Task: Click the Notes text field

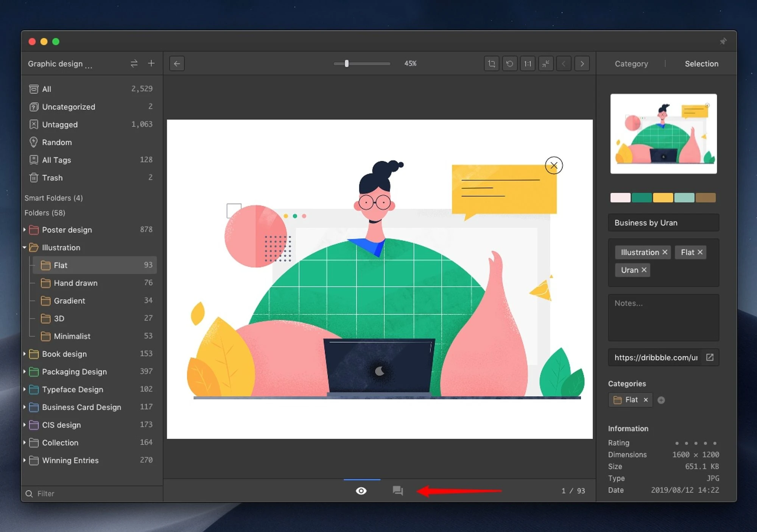Action: (x=663, y=318)
